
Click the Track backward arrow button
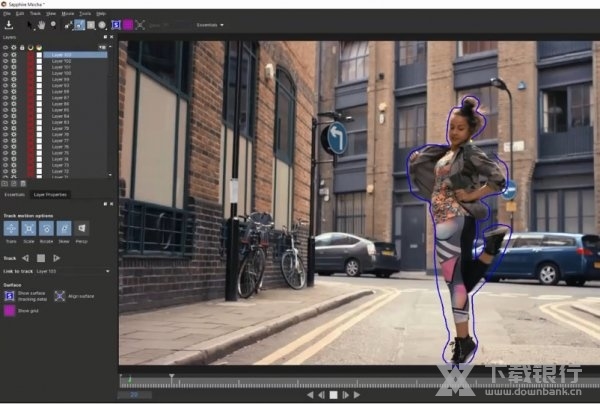pos(26,257)
